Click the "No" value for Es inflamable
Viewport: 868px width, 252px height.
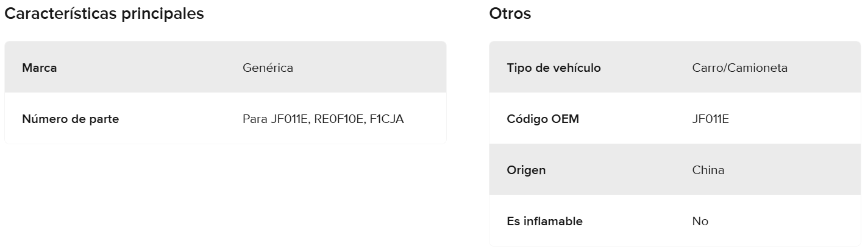pyautogui.click(x=700, y=222)
